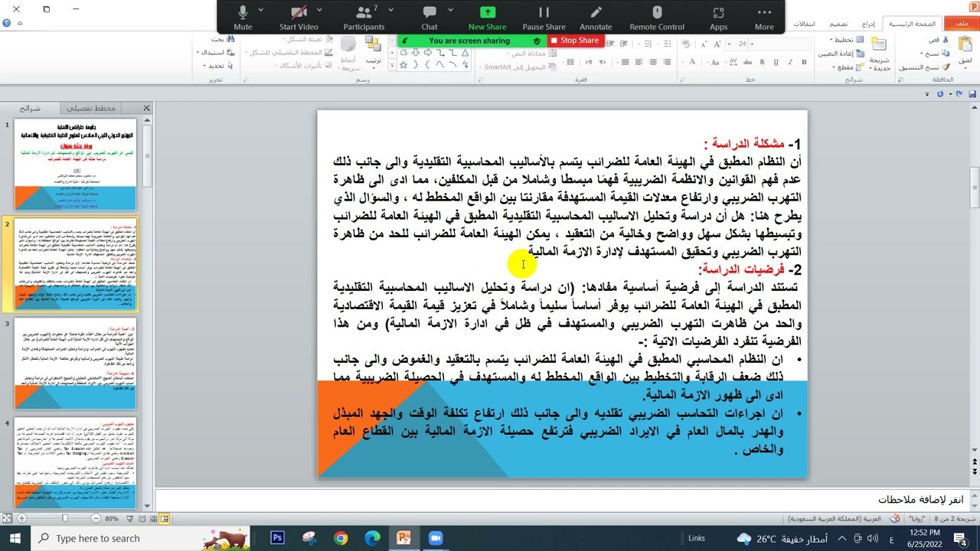Open the Layout (تخطيط) dropdown

point(831,40)
